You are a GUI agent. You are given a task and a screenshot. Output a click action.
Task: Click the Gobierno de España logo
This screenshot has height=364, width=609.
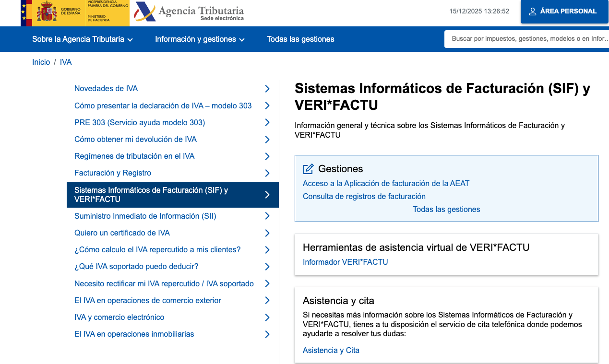pos(75,13)
